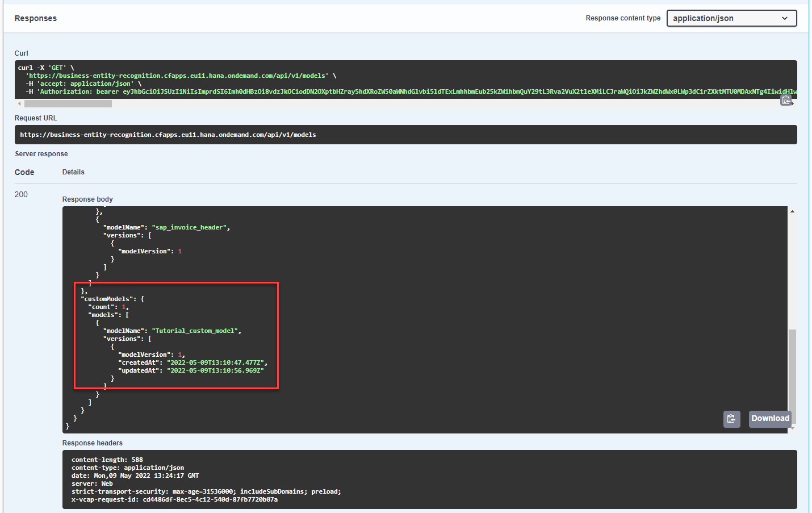Click the content-length: 588 header line

point(107,460)
